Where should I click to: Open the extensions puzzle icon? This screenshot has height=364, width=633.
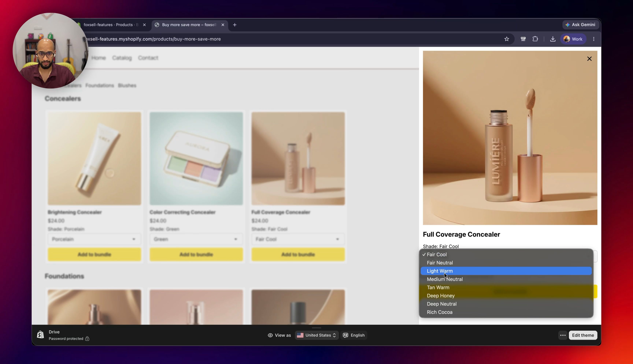click(535, 39)
